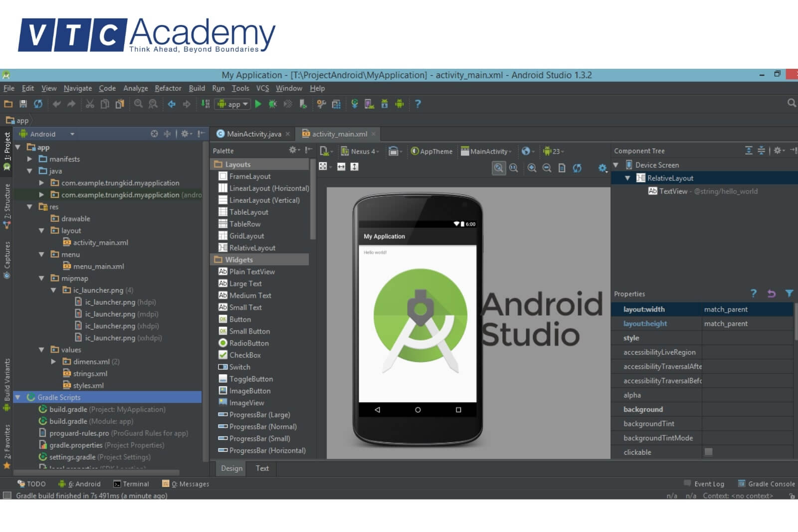Image resolution: width=798 pixels, height=532 pixels.
Task: Click toggle layout width icon in designer
Action: (x=341, y=167)
